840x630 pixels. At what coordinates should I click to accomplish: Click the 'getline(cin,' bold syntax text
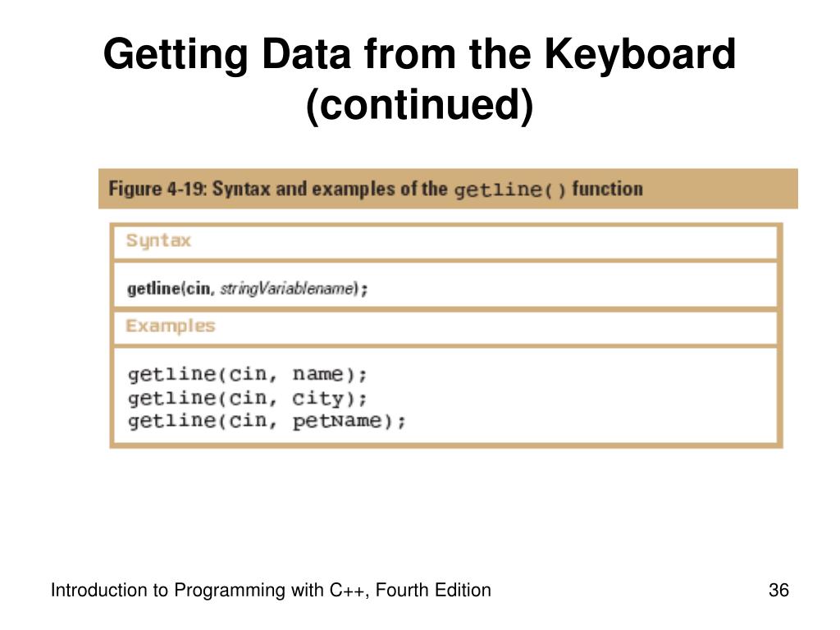(171, 289)
